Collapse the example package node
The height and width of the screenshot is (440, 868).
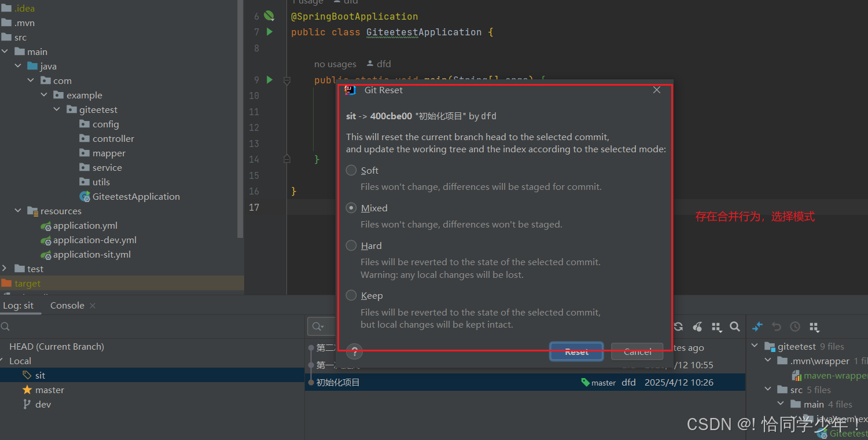click(x=45, y=95)
